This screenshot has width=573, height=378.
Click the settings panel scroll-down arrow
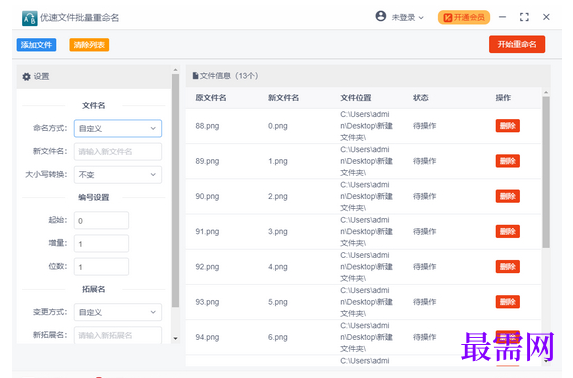pos(175,339)
